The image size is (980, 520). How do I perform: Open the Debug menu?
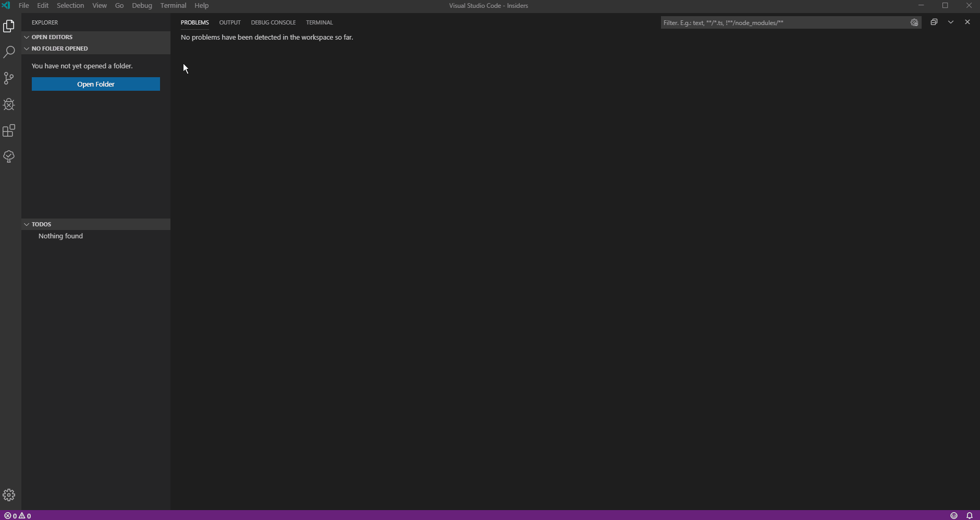pos(142,5)
